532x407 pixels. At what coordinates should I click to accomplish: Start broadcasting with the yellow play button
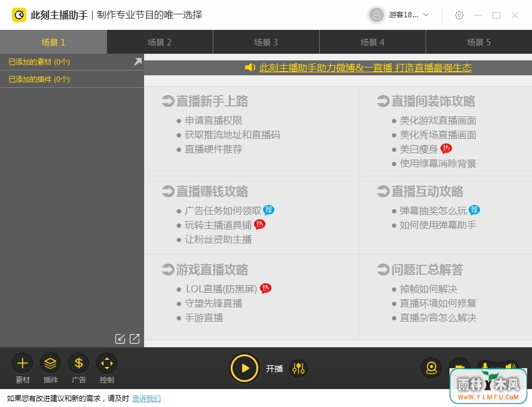click(244, 368)
